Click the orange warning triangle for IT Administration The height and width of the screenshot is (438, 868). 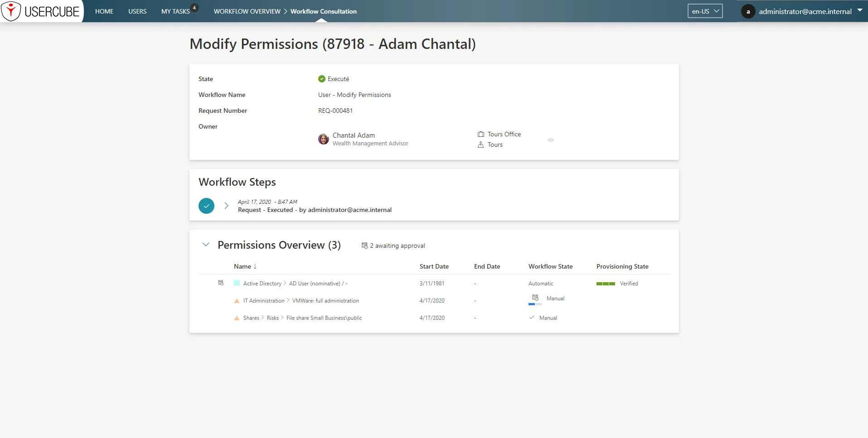click(x=237, y=301)
